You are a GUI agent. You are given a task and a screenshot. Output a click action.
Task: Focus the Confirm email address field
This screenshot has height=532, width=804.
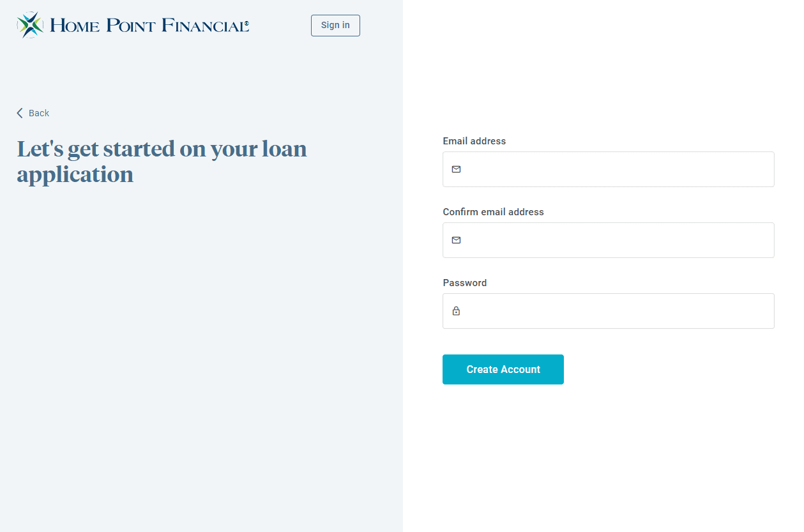coord(607,240)
